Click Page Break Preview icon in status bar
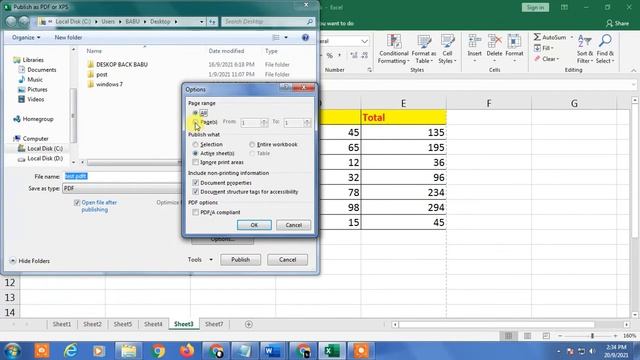Viewport: 640px width, 360px height. tap(546, 336)
